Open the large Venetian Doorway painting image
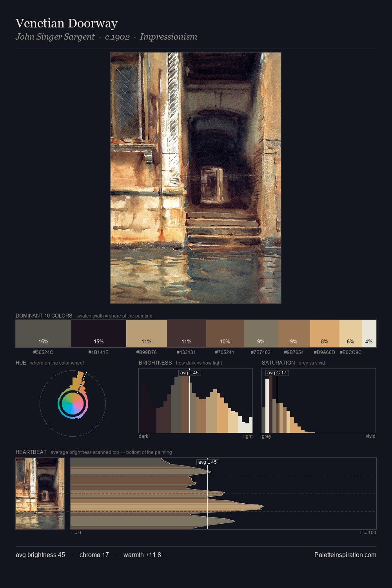The width and height of the screenshot is (392, 588). pyautogui.click(x=196, y=178)
